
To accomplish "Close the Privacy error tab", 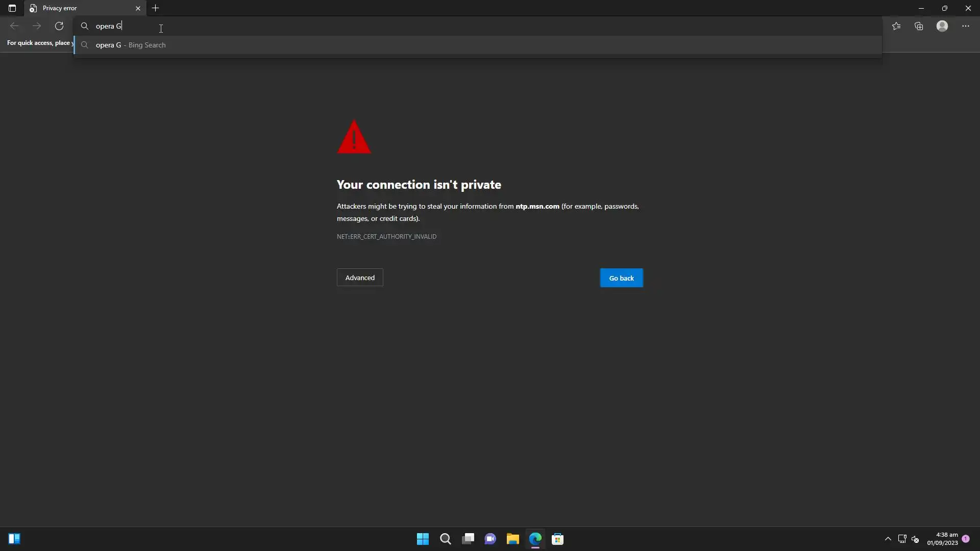I will coord(138,8).
